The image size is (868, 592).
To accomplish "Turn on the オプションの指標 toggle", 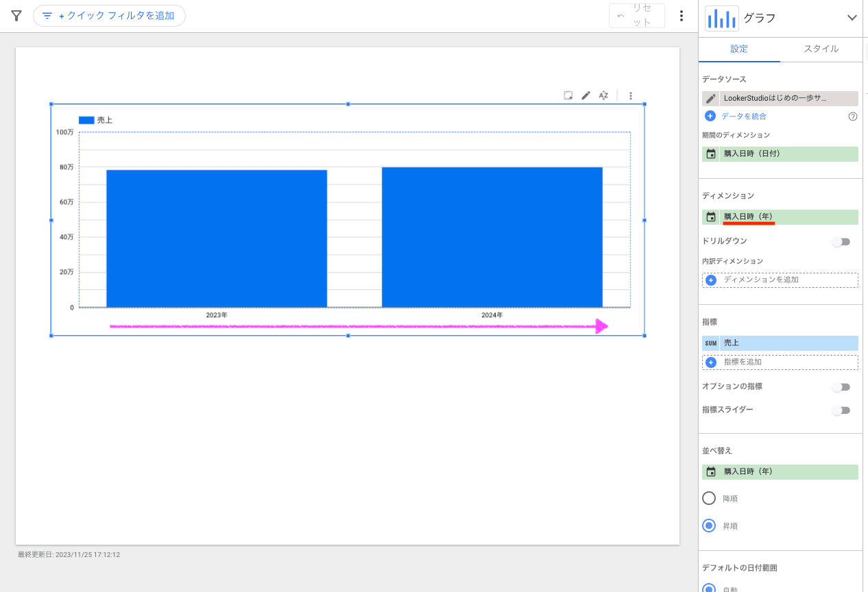I will coord(841,387).
